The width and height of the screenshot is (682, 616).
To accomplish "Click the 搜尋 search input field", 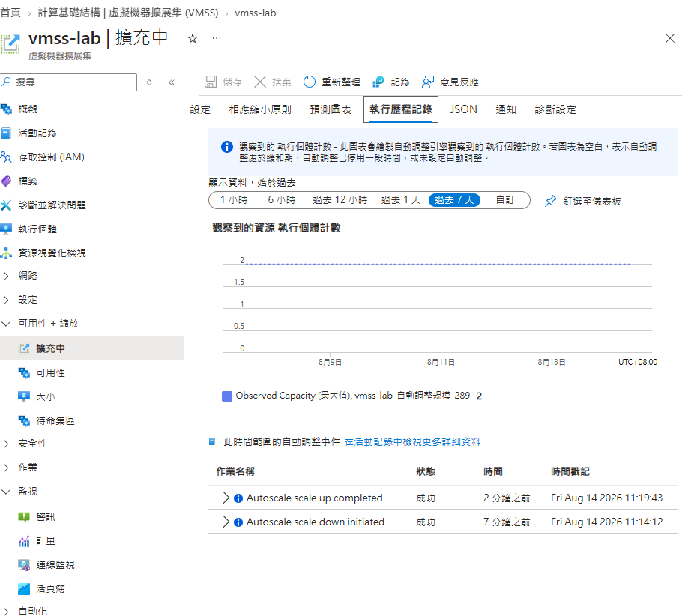I will (69, 82).
